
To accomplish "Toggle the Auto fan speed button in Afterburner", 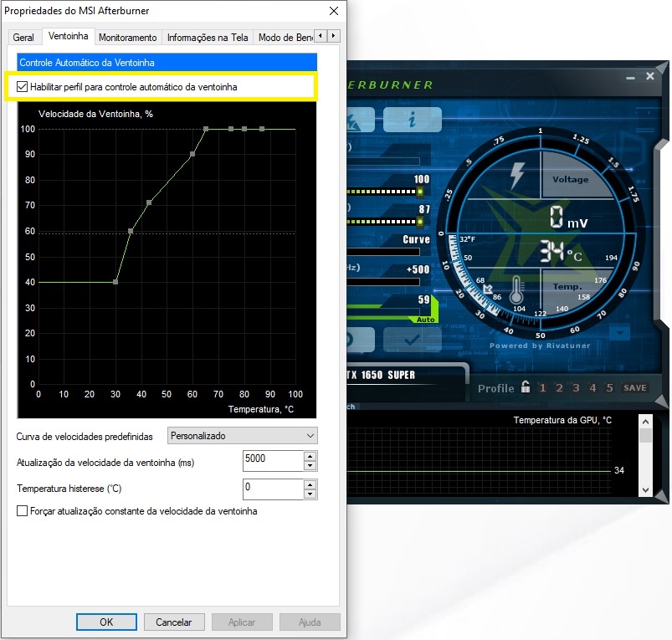I will pos(425,320).
